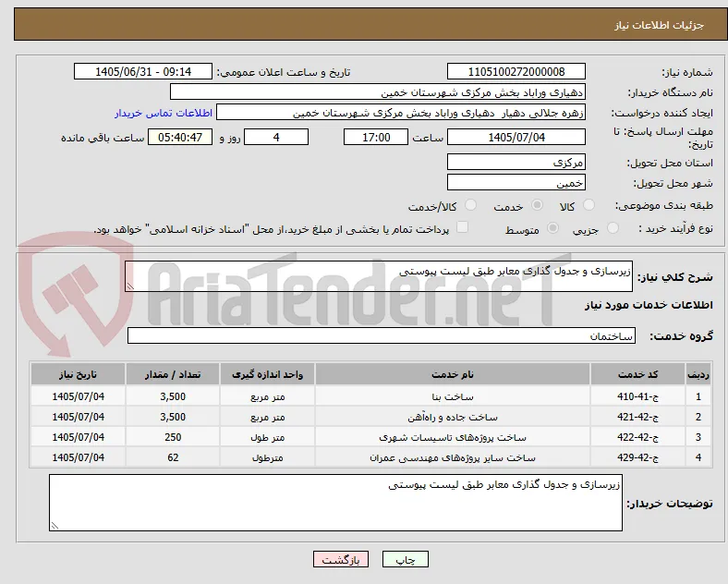This screenshot has width=728, height=584.
Task: Select the متوسط purchase type radio
Action: coord(553,228)
